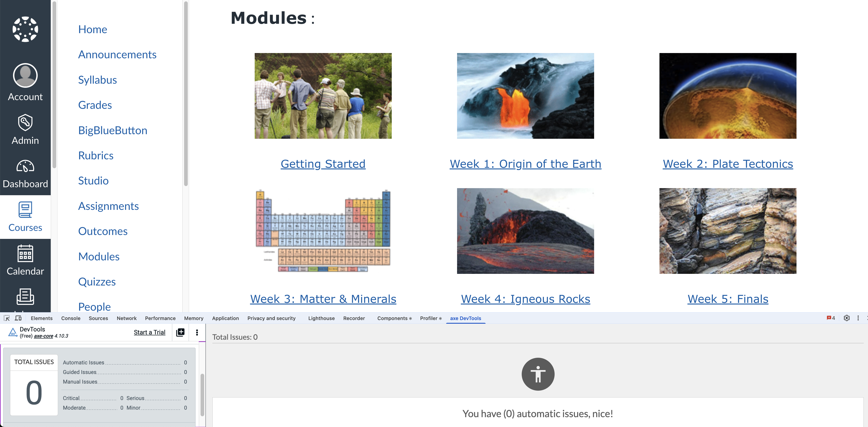Navigate to Assignments in course menu
The width and height of the screenshot is (868, 427).
point(108,206)
